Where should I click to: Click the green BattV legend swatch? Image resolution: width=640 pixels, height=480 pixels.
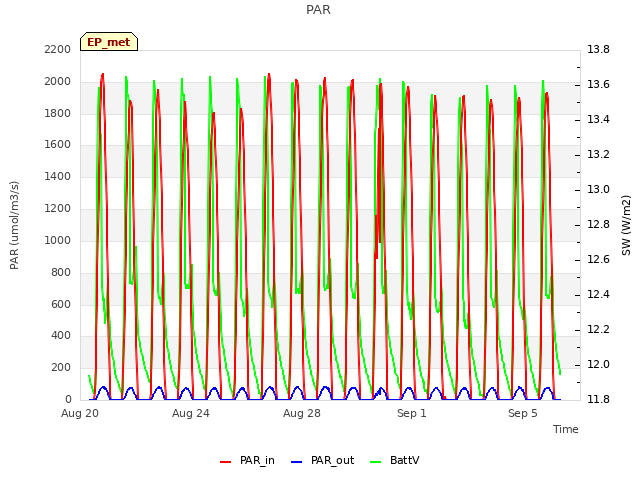tap(376, 462)
